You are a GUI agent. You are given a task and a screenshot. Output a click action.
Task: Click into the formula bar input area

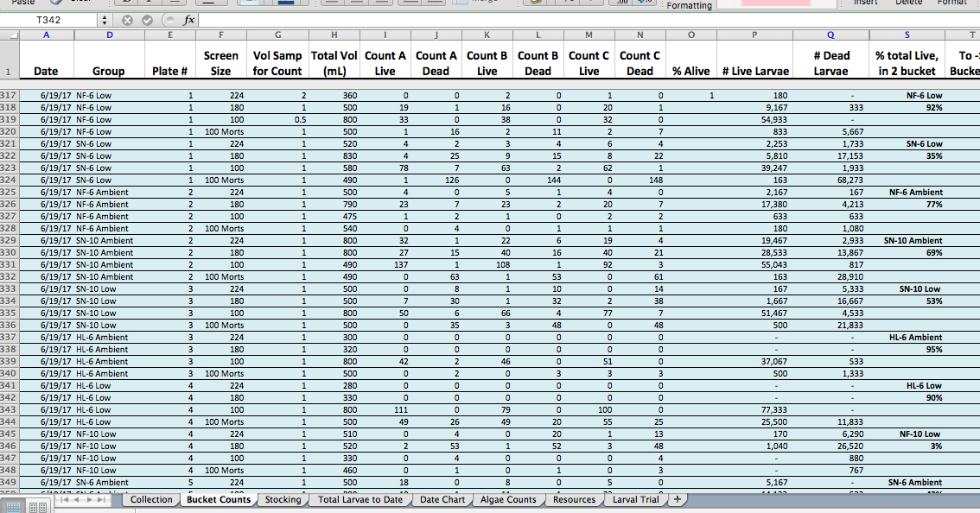click(x=588, y=20)
